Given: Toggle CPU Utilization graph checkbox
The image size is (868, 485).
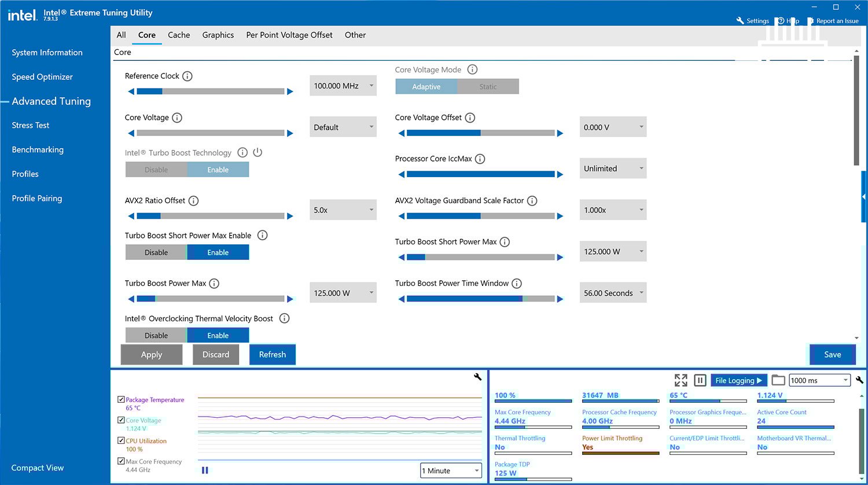Looking at the screenshot, I should (x=121, y=440).
